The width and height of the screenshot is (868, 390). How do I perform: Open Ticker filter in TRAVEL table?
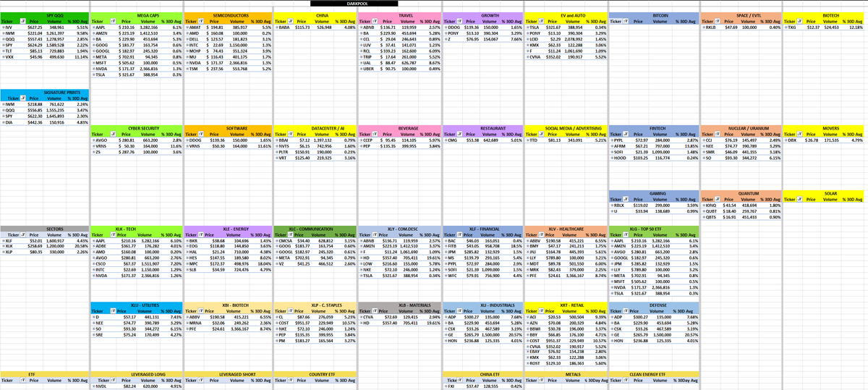pos(374,22)
